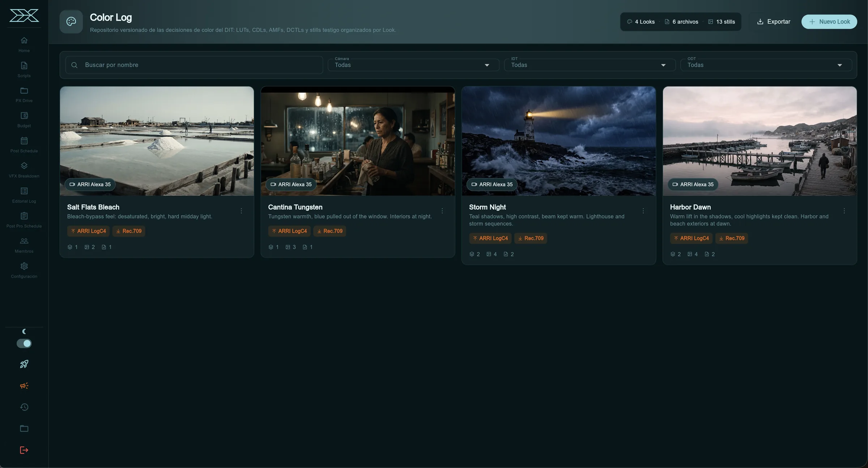Click Rec.709 tag on Storm Night

531,238
